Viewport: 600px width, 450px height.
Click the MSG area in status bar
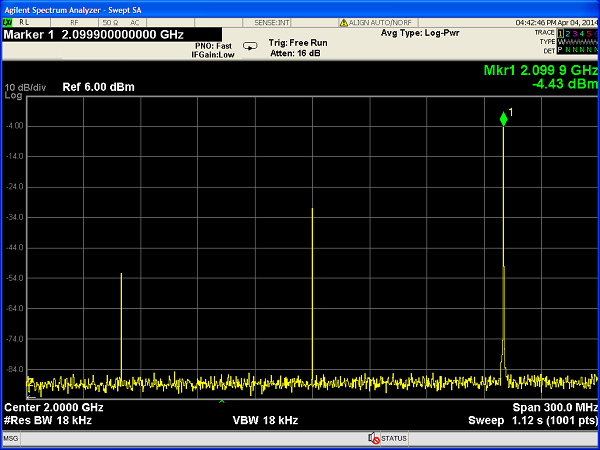pyautogui.click(x=11, y=438)
